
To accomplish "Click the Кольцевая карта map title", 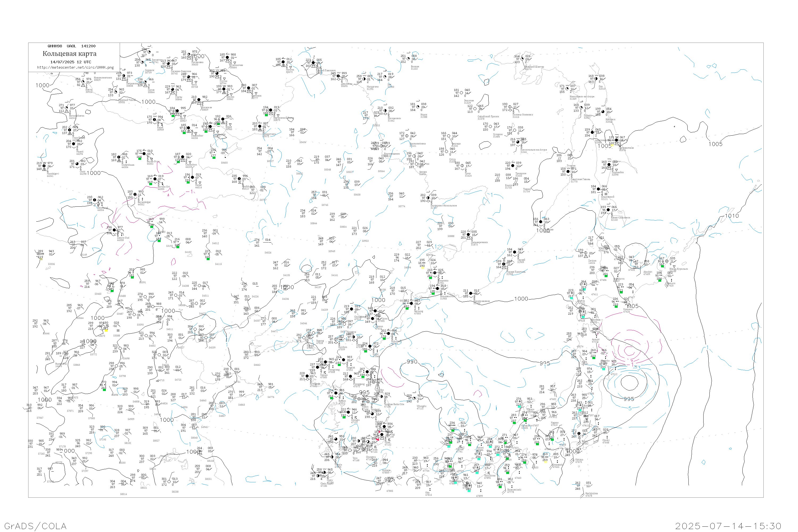I will pyautogui.click(x=69, y=54).
